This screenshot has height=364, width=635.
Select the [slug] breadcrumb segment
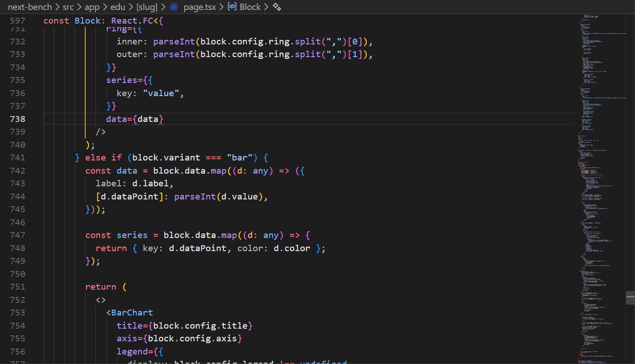147,7
